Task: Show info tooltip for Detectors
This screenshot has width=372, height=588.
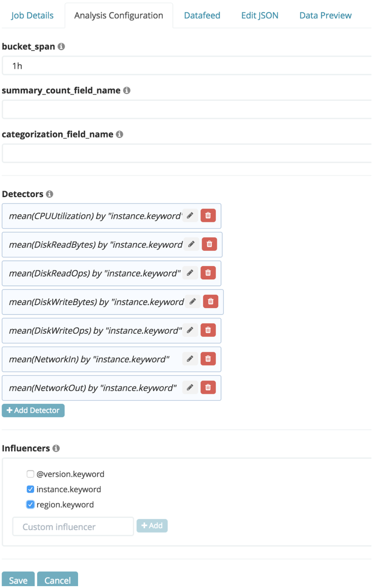Action: pyautogui.click(x=50, y=194)
